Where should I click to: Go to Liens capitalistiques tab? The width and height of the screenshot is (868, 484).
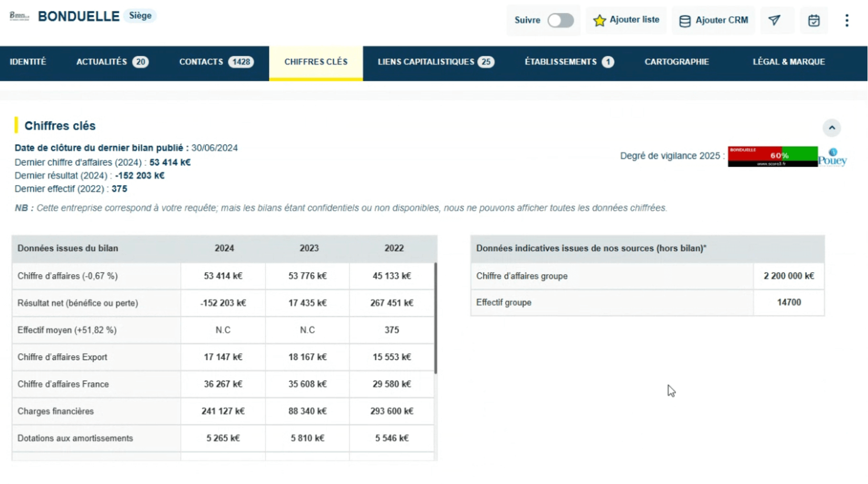tap(436, 62)
